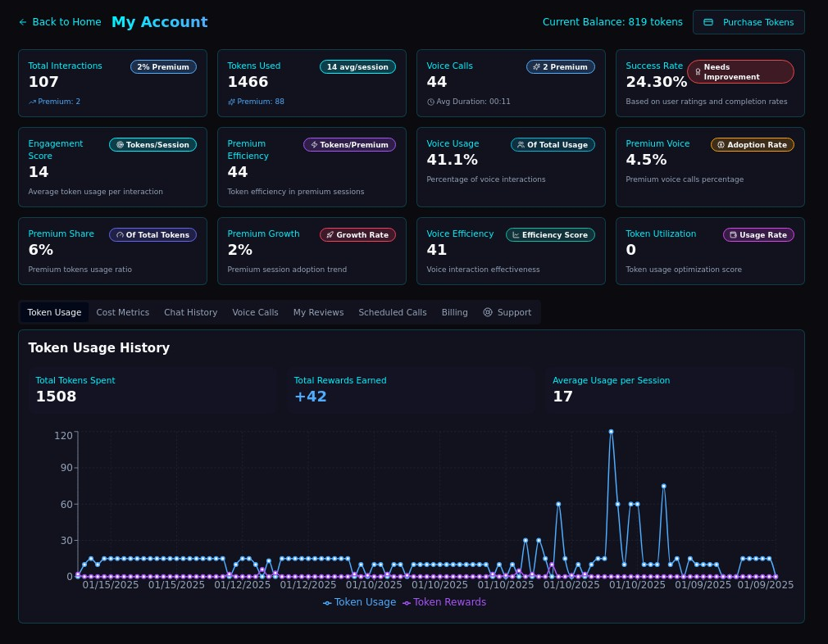Image resolution: width=828 pixels, height=644 pixels.
Task: Click the back arrow icon beside Back to Home
Action: coord(23,22)
